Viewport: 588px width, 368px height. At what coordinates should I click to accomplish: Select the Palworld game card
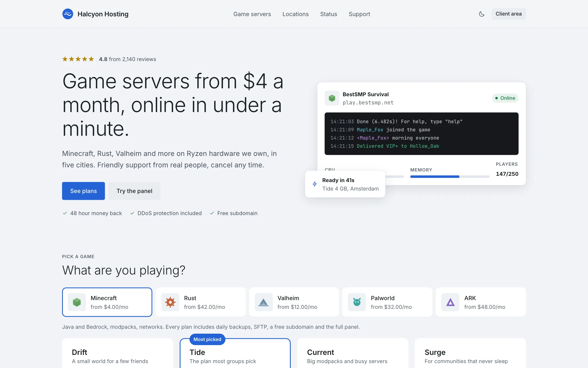click(x=387, y=302)
